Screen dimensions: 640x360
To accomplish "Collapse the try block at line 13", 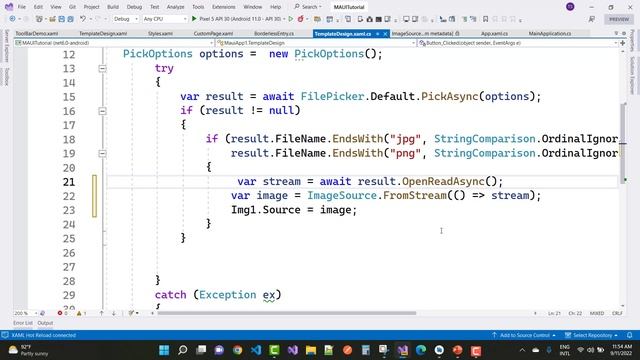I will pyautogui.click(x=102, y=69).
